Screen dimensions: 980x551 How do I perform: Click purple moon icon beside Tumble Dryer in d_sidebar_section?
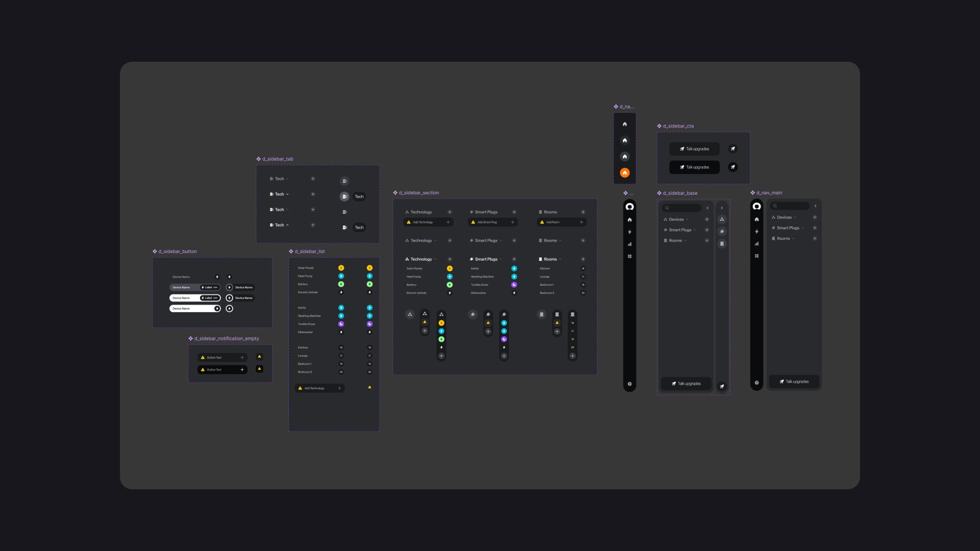click(514, 285)
